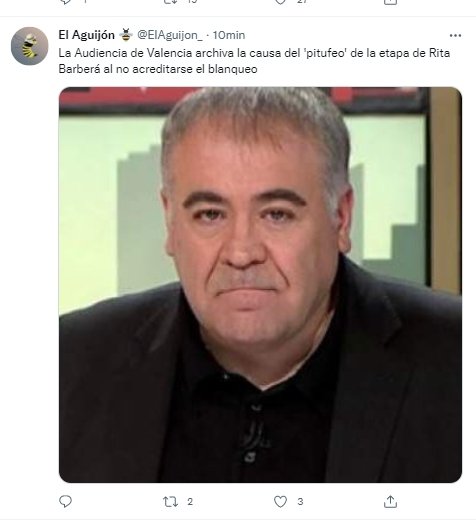The image size is (476, 522).
Task: Enlarge the photo of the man in black
Action: 260,285
